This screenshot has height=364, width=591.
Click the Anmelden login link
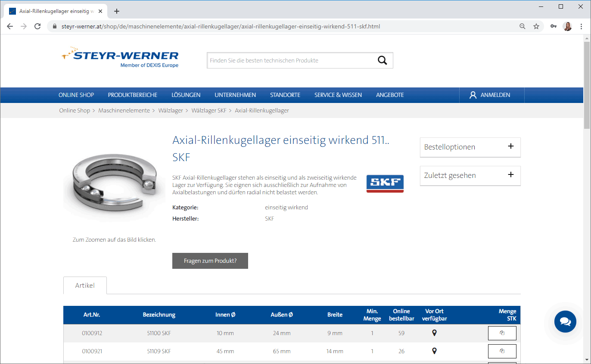click(x=495, y=95)
